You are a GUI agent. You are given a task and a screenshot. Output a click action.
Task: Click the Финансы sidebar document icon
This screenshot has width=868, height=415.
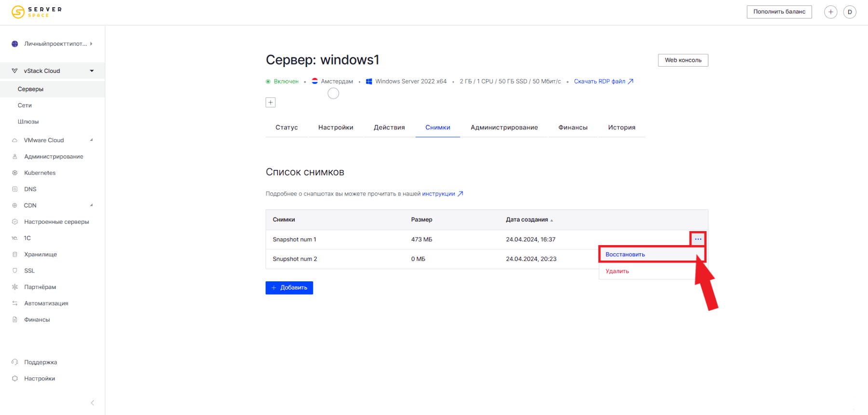click(14, 319)
